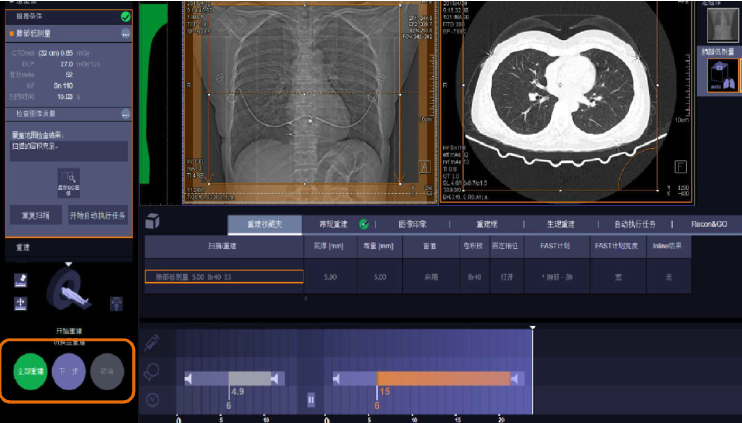
Task: Click the FAST计划 column header
Action: tap(557, 246)
